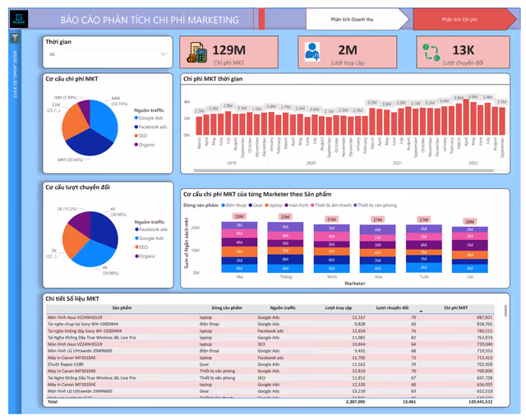Click the company logo at top left
526x420 pixels.
[x=16, y=16]
